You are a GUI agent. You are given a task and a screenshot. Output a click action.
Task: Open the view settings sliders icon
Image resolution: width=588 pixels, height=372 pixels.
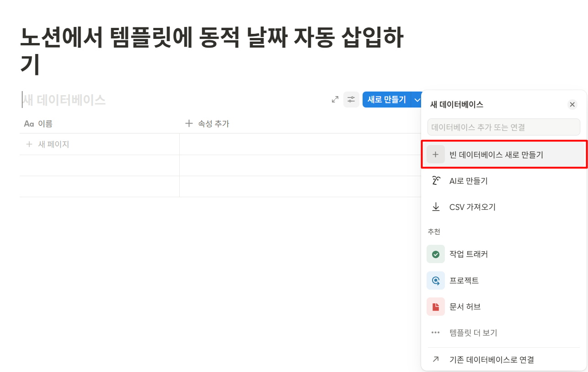351,99
